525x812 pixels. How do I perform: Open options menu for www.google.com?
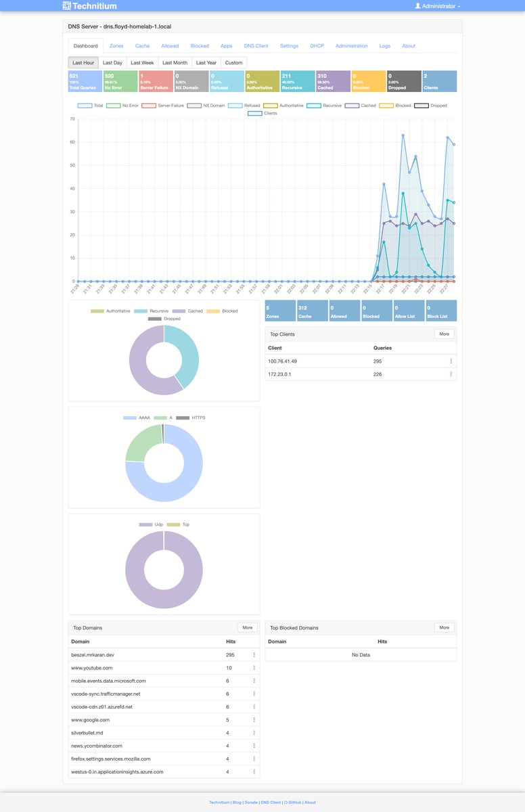[254, 720]
